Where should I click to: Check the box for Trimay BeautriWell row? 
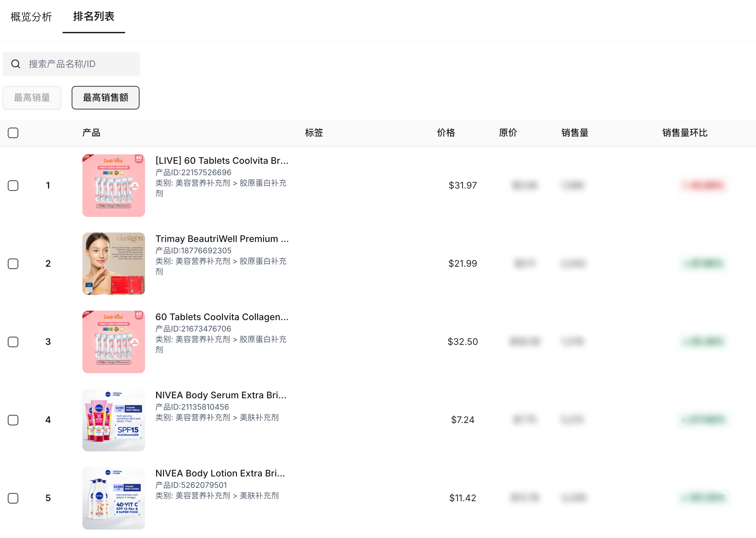click(13, 264)
